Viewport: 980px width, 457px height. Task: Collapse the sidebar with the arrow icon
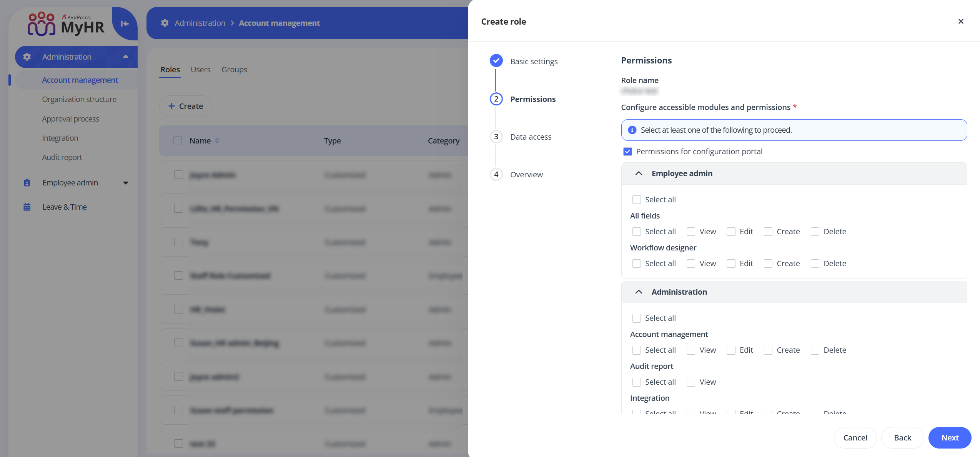(x=125, y=24)
